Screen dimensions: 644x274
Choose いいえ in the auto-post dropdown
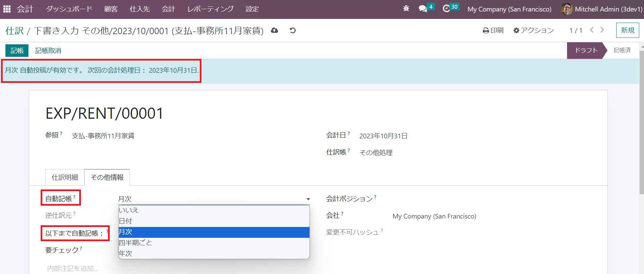coord(129,210)
